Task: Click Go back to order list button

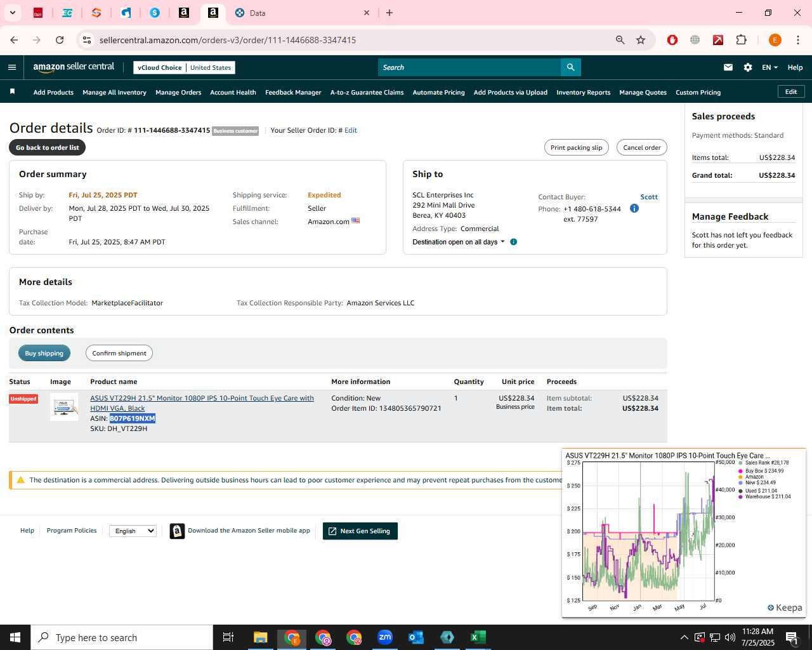Action: 48,147
